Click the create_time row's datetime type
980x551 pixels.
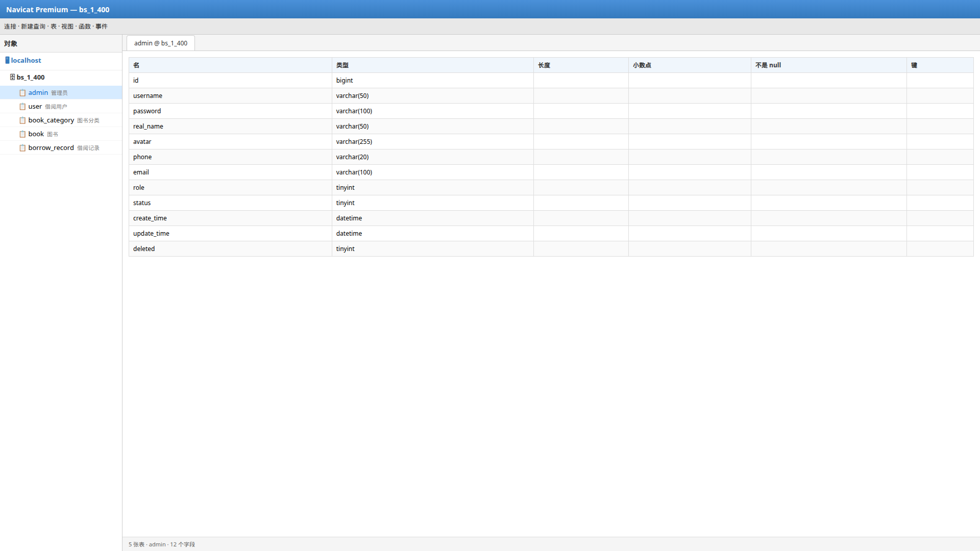433,218
